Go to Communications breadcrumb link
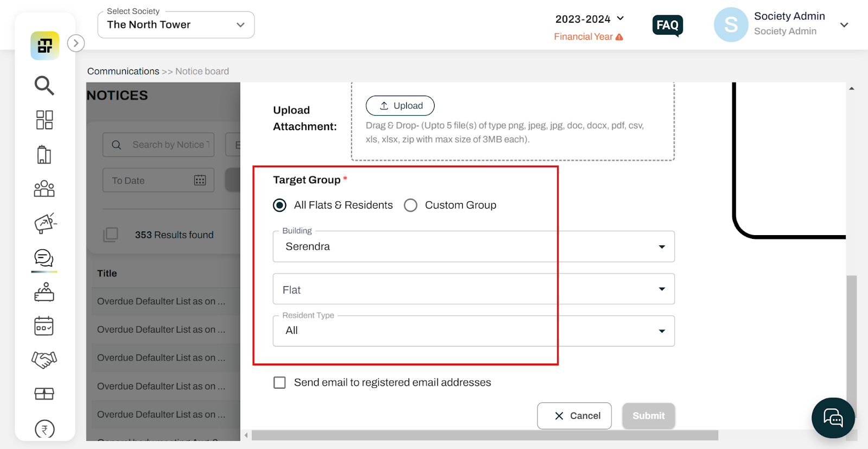Screen dimensions: 868x449 pos(123,71)
